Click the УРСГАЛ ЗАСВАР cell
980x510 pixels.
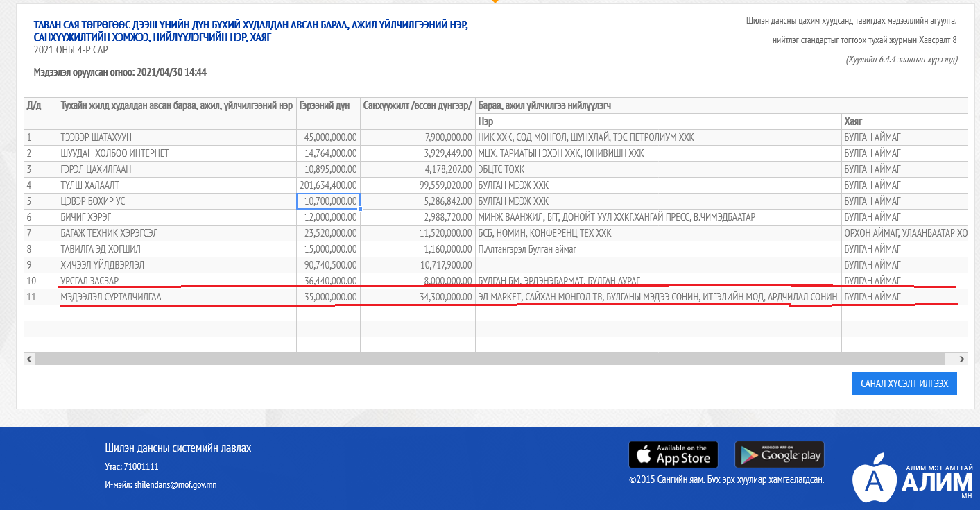pos(178,281)
